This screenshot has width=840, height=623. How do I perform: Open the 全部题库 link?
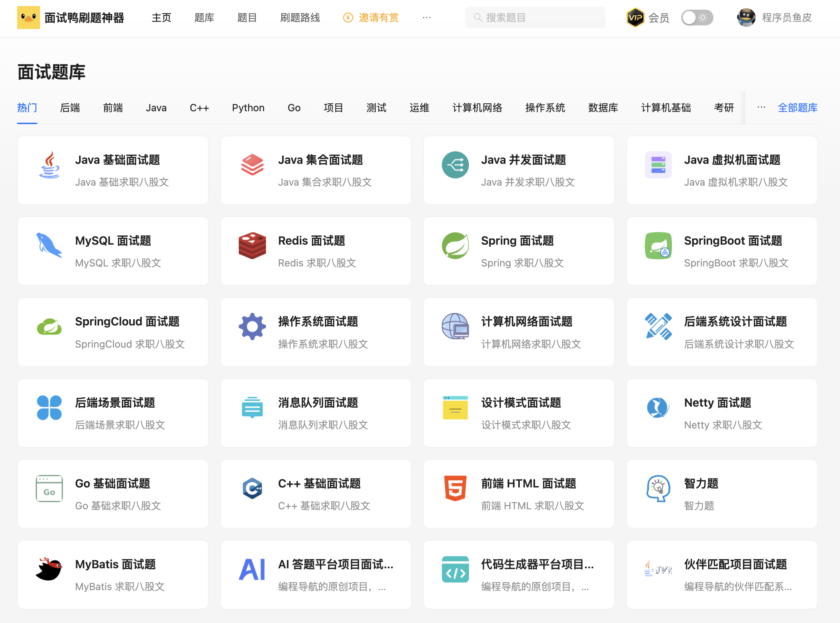(x=797, y=108)
